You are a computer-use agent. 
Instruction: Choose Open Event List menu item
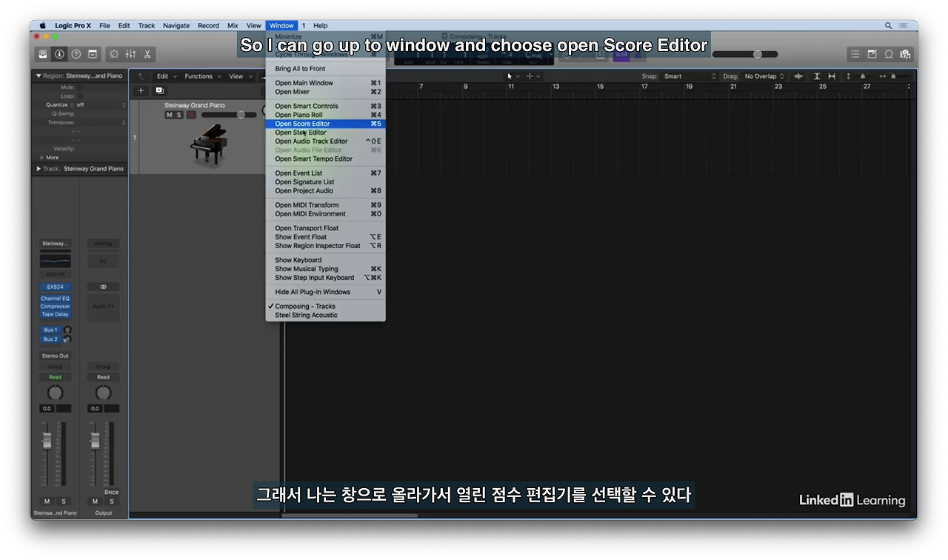point(325,173)
